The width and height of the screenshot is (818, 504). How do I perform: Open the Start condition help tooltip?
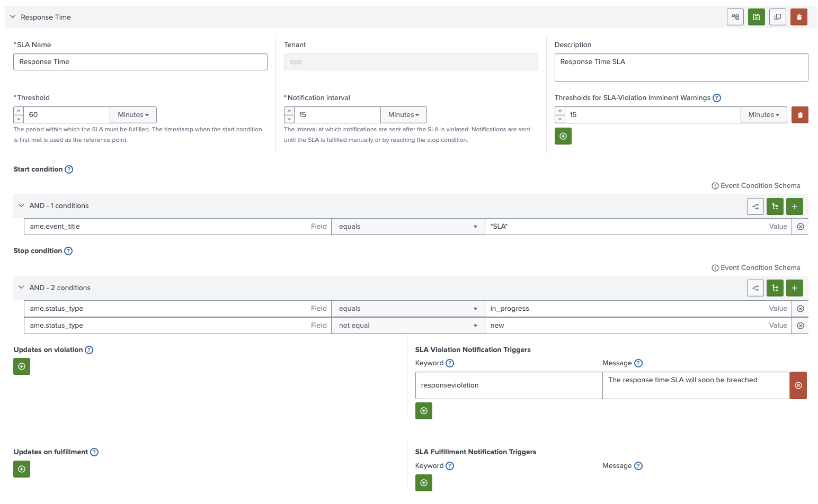tap(68, 169)
